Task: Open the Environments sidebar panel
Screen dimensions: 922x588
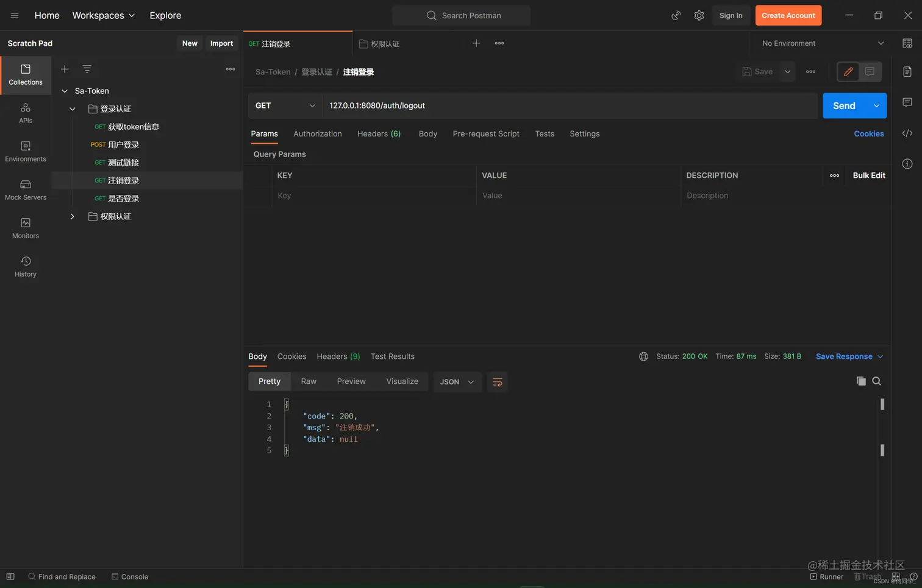Action: [x=26, y=152]
